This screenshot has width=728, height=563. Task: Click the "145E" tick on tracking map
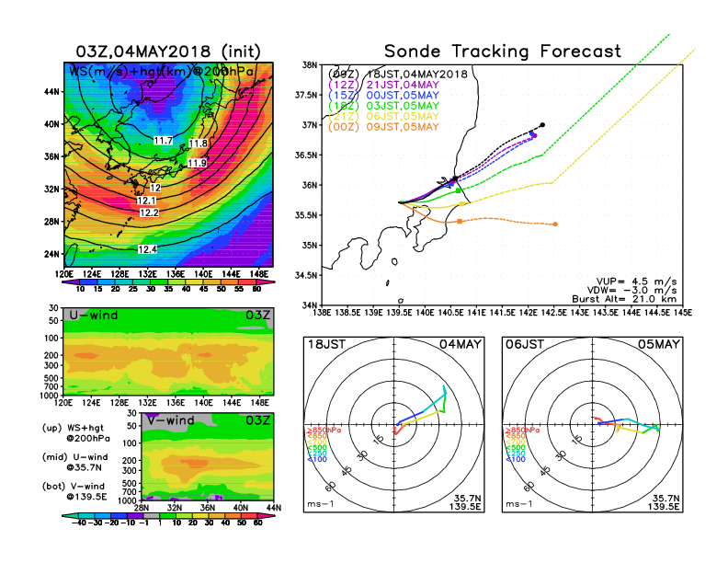pos(682,313)
